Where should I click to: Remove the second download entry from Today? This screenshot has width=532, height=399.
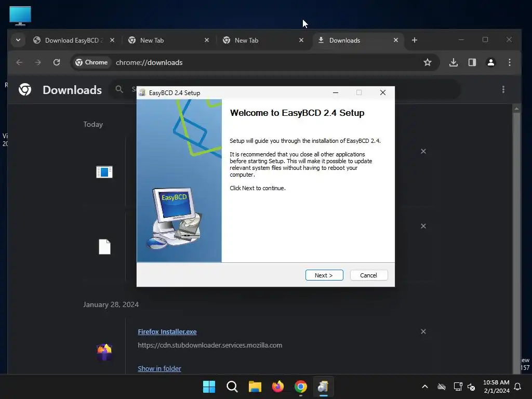click(x=423, y=226)
